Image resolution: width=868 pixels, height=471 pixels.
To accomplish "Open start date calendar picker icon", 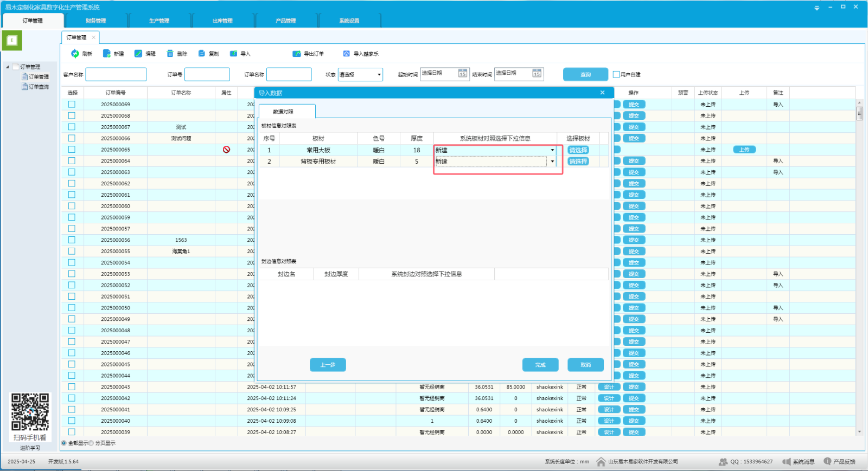I will click(463, 74).
